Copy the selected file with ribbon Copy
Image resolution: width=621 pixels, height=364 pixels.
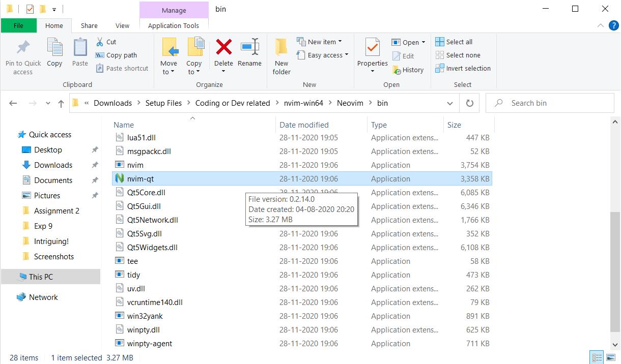[x=54, y=53]
